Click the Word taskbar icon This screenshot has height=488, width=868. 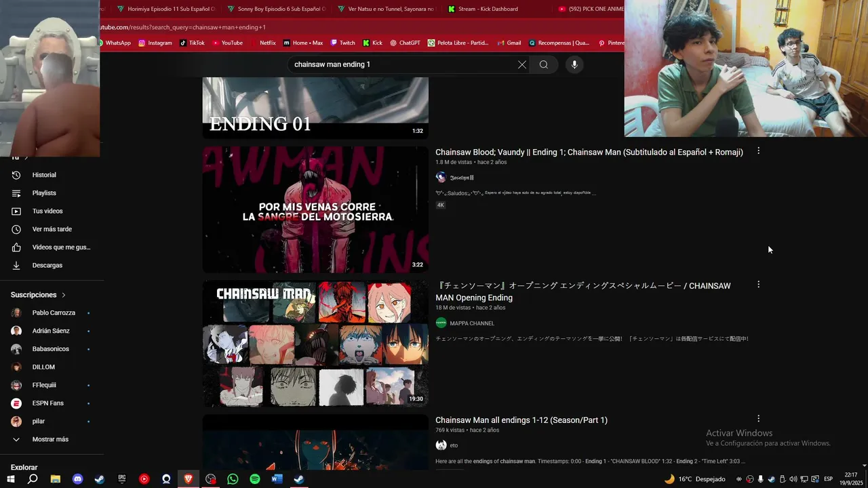(277, 479)
